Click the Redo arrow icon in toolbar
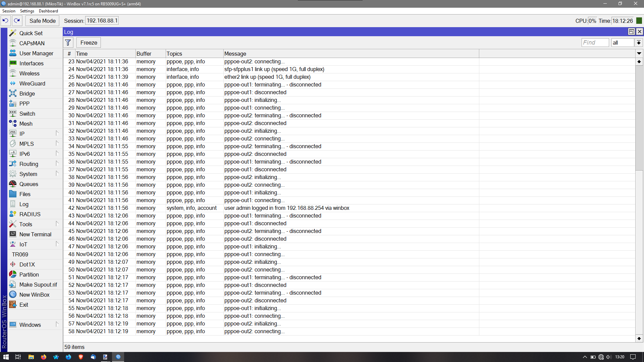 (x=17, y=21)
